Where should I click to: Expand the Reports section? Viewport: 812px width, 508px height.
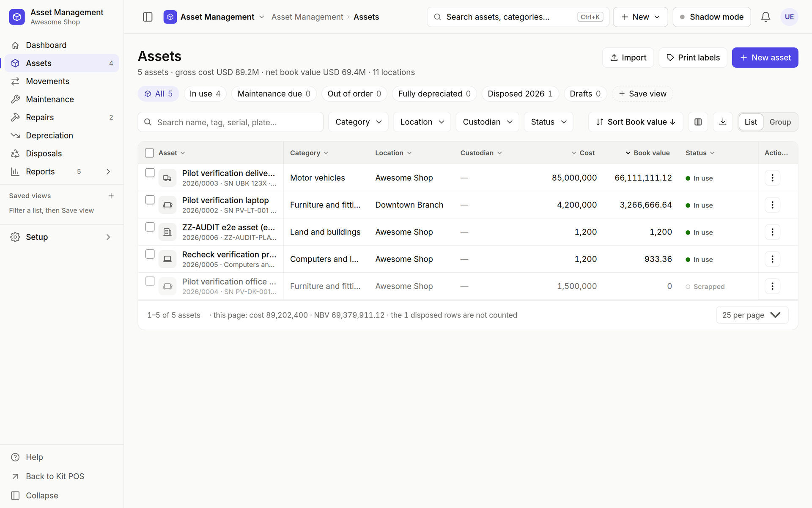pyautogui.click(x=108, y=171)
